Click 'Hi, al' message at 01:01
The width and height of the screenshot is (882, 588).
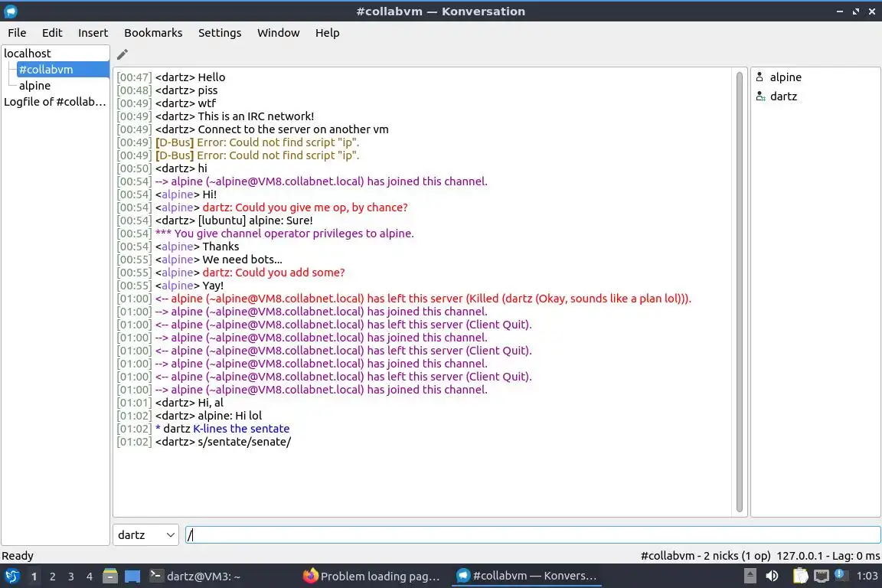pos(211,402)
